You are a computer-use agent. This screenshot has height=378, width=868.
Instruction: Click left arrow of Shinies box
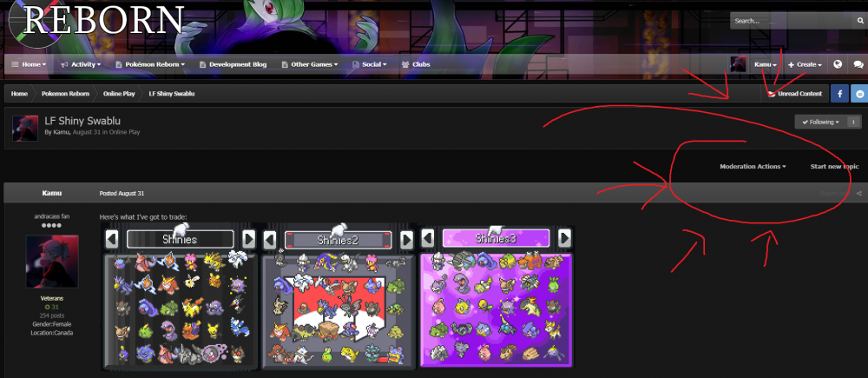click(x=112, y=240)
